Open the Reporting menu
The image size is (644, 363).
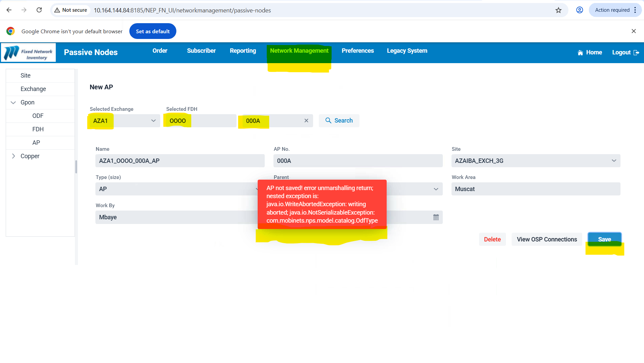pyautogui.click(x=243, y=51)
